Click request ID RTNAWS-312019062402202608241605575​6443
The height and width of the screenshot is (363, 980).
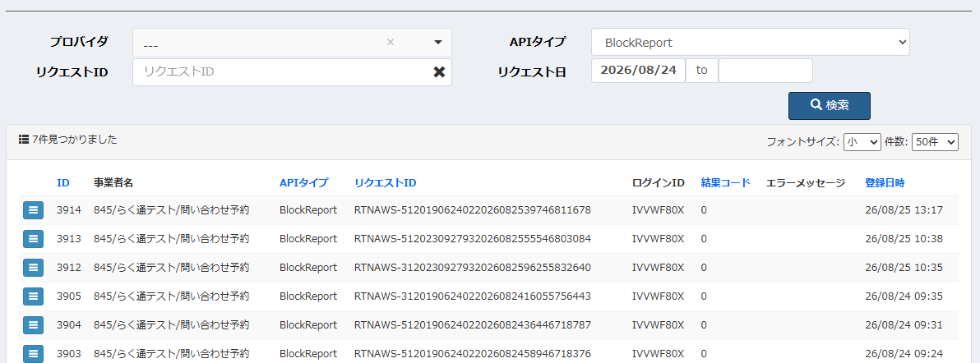[x=473, y=296]
